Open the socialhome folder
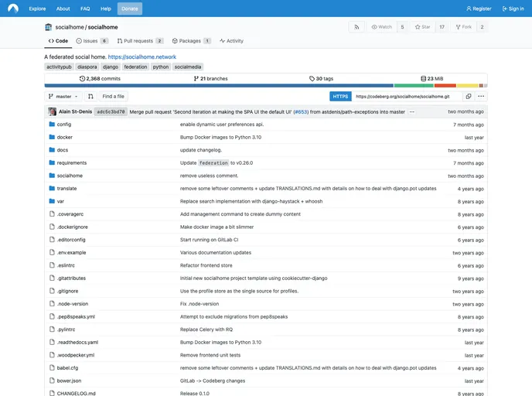This screenshot has height=396, width=532. click(70, 176)
